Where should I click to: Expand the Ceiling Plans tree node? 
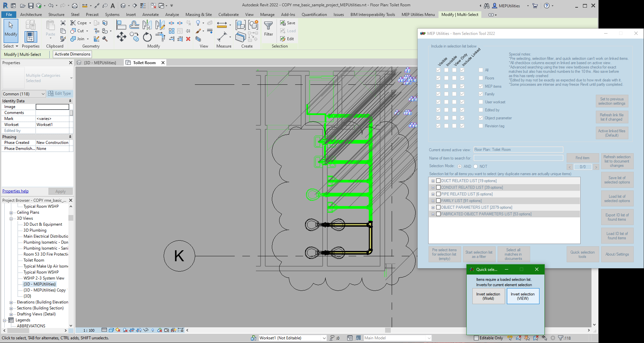11,213
